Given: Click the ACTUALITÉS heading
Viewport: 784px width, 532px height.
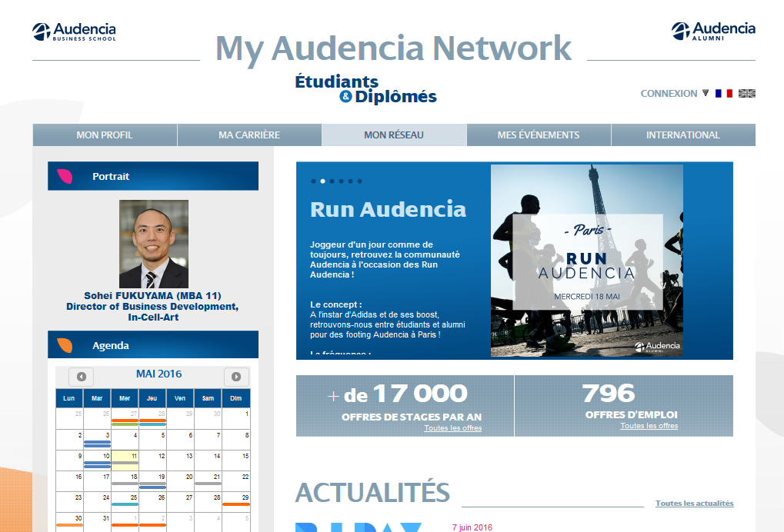Looking at the screenshot, I should click(x=372, y=493).
